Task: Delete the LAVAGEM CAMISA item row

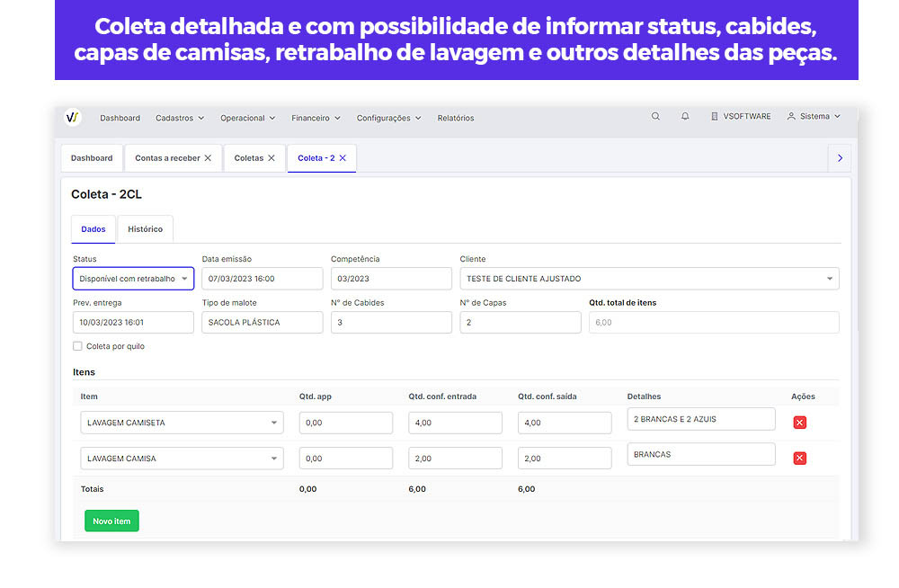Action: (799, 457)
